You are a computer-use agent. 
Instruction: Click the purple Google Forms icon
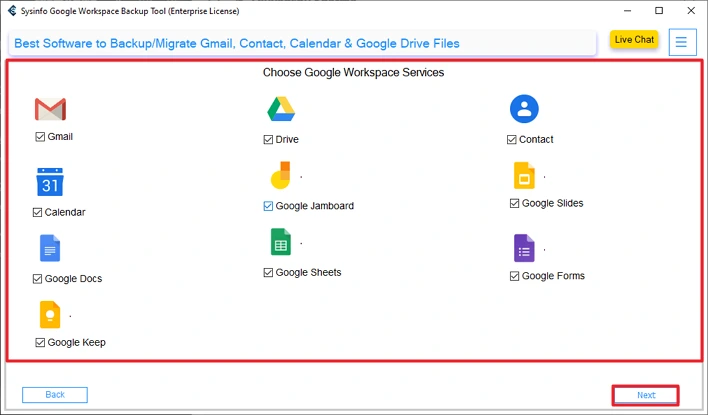[524, 248]
